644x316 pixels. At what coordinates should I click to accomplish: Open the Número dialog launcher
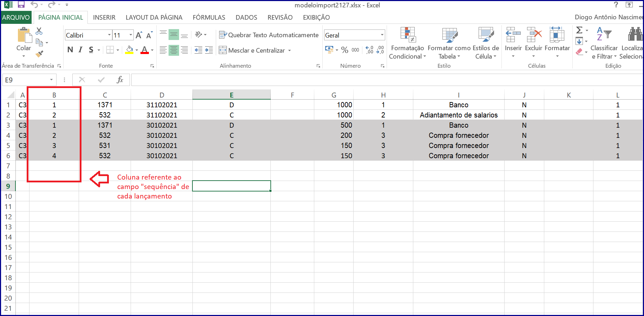(382, 66)
